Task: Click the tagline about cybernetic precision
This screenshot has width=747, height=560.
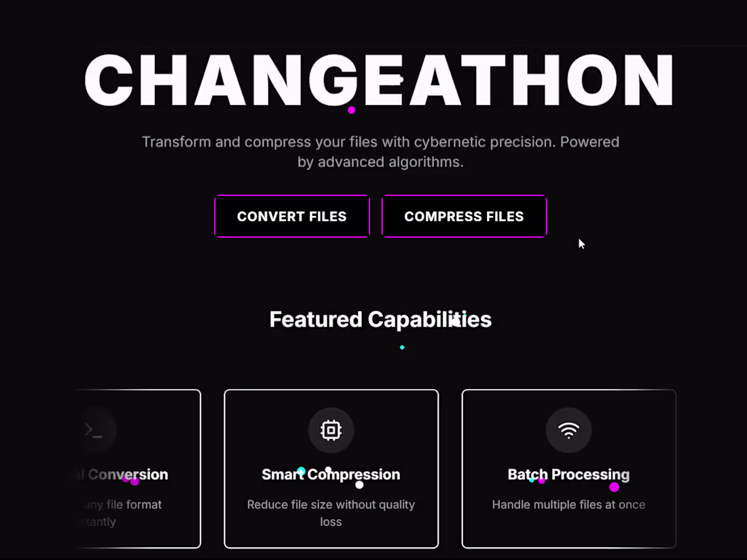Action: (380, 152)
